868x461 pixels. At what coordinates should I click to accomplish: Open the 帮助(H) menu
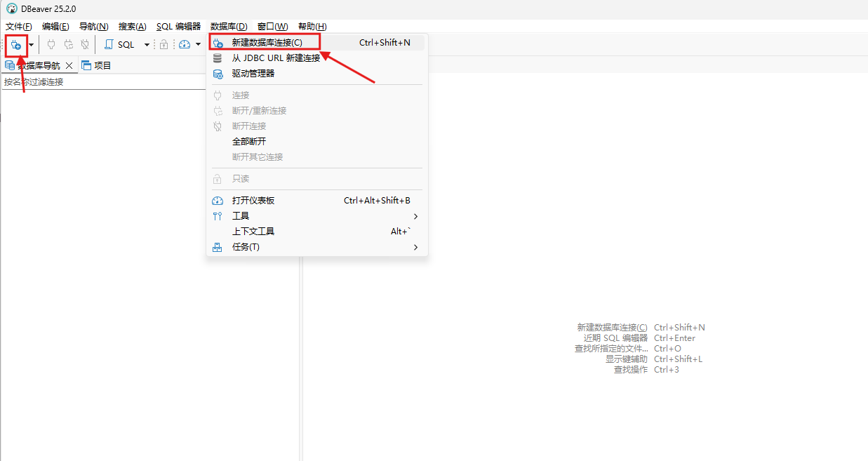tap(312, 27)
